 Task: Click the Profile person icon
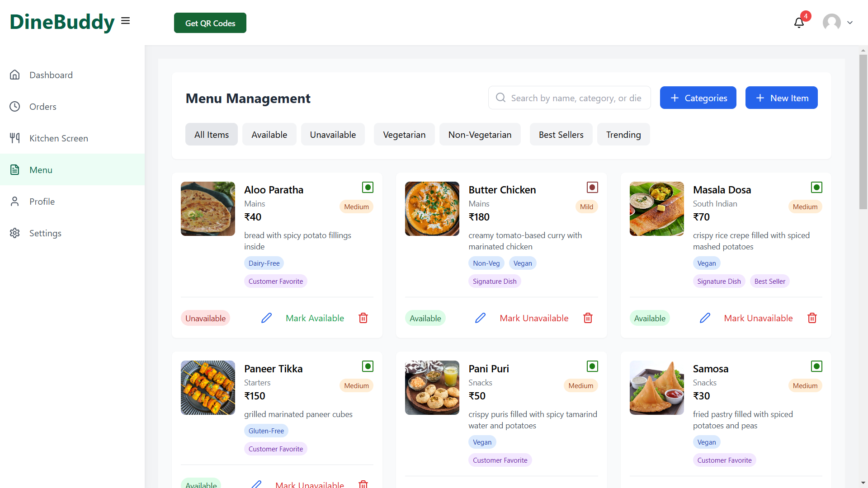point(15,201)
